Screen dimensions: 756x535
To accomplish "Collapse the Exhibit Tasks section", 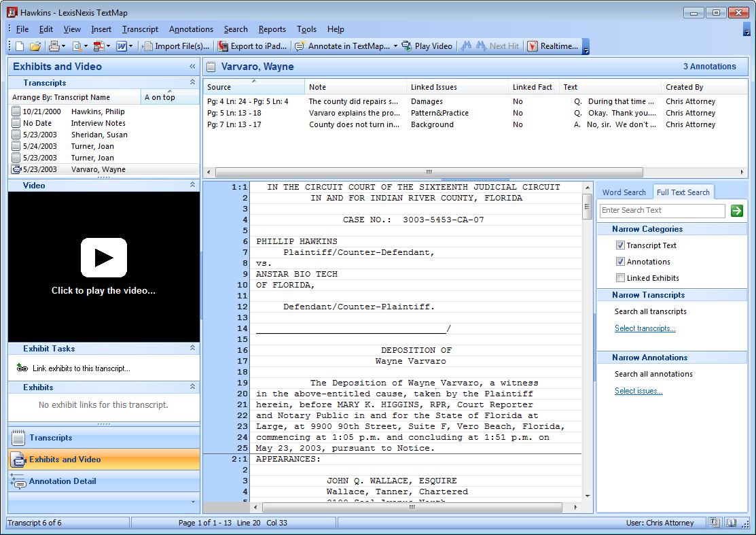I will (192, 348).
